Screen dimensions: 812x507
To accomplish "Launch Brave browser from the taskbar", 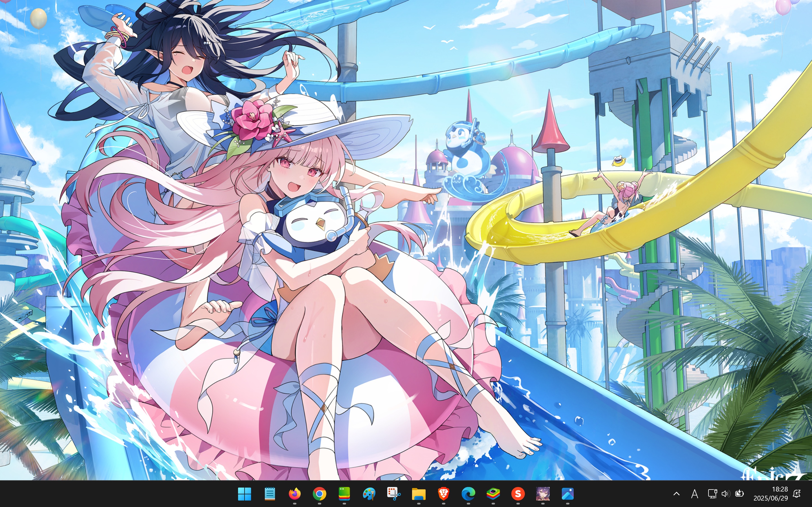I will click(444, 493).
